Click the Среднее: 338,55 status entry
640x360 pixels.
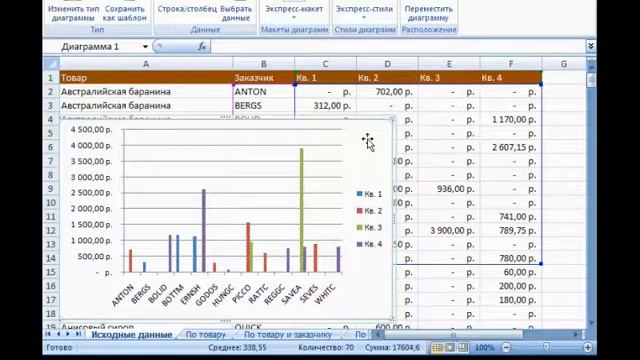(237, 348)
